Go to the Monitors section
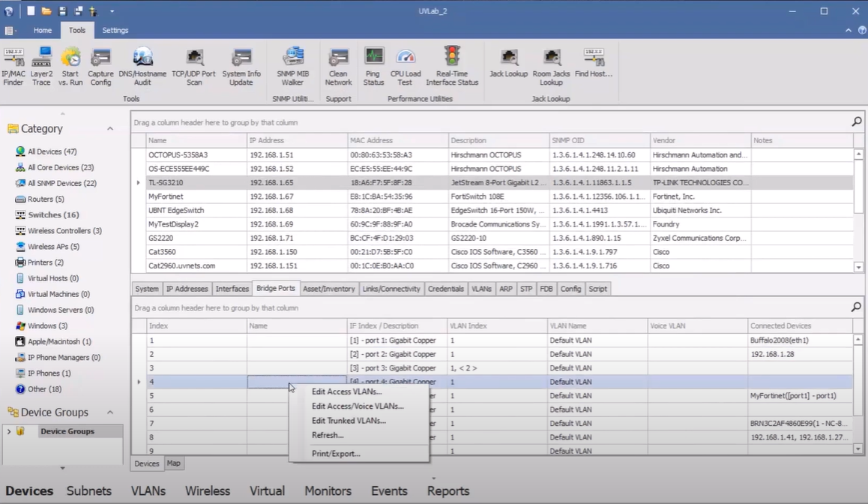 (328, 490)
